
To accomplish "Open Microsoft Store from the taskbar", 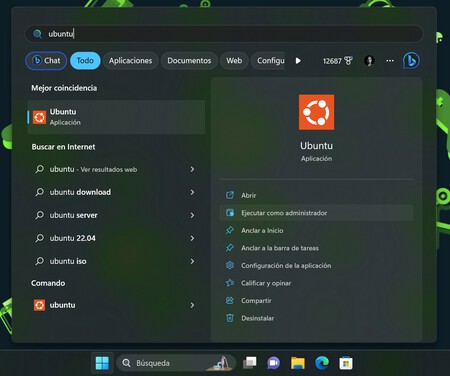I will [346, 363].
